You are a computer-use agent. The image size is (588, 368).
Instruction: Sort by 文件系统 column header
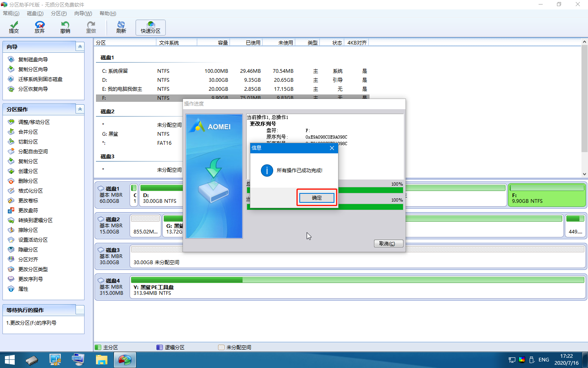pyautogui.click(x=177, y=43)
